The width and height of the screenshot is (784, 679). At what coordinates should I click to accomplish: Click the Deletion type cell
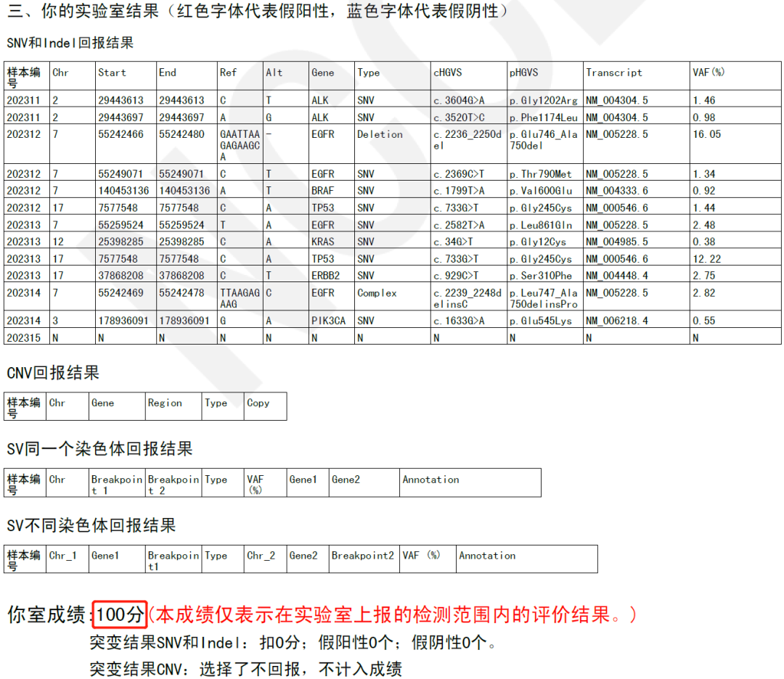click(x=380, y=134)
